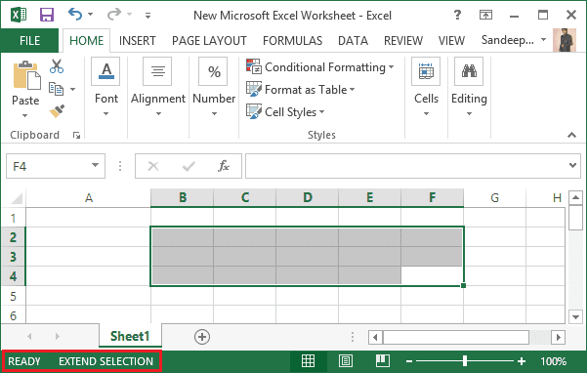
Task: Expand the formula bar chevron
Action: click(572, 165)
